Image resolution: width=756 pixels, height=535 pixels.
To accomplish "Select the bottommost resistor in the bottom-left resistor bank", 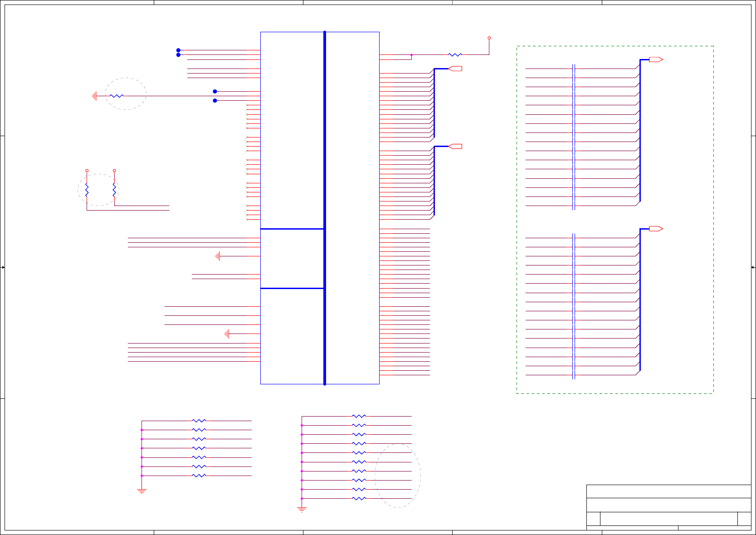I will pos(199,476).
